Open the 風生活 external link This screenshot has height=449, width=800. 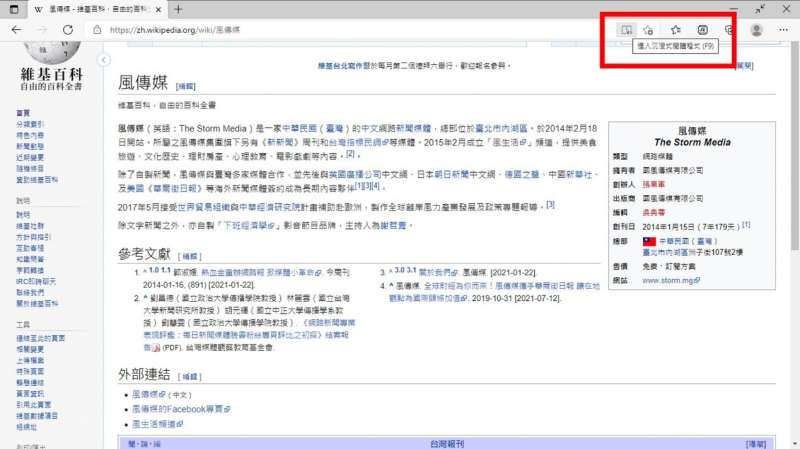[x=510, y=142]
